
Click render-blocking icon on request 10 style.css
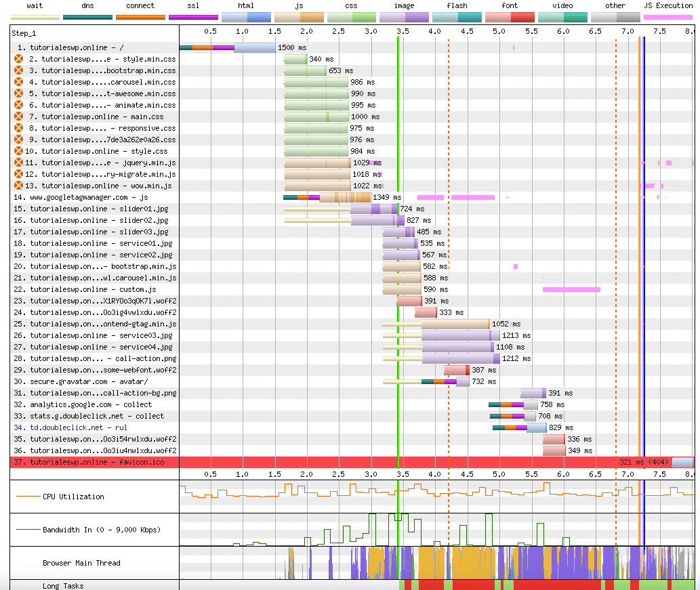[19, 152]
